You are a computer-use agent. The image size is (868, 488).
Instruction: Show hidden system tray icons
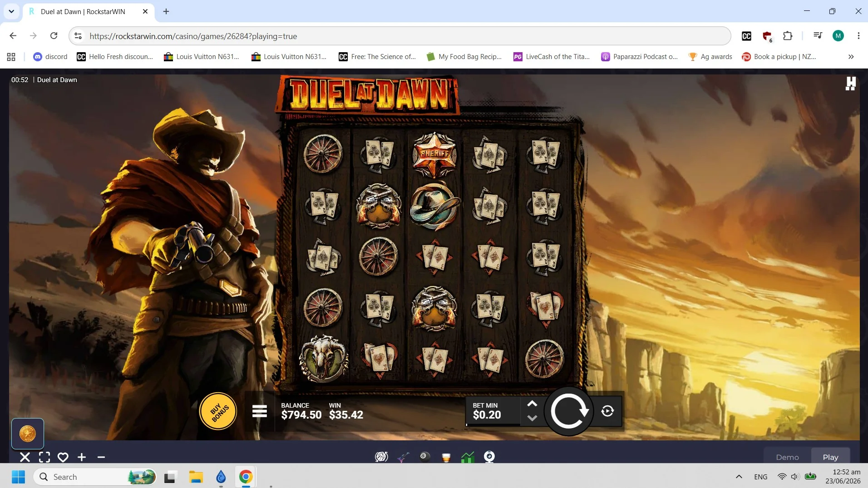[739, 477]
